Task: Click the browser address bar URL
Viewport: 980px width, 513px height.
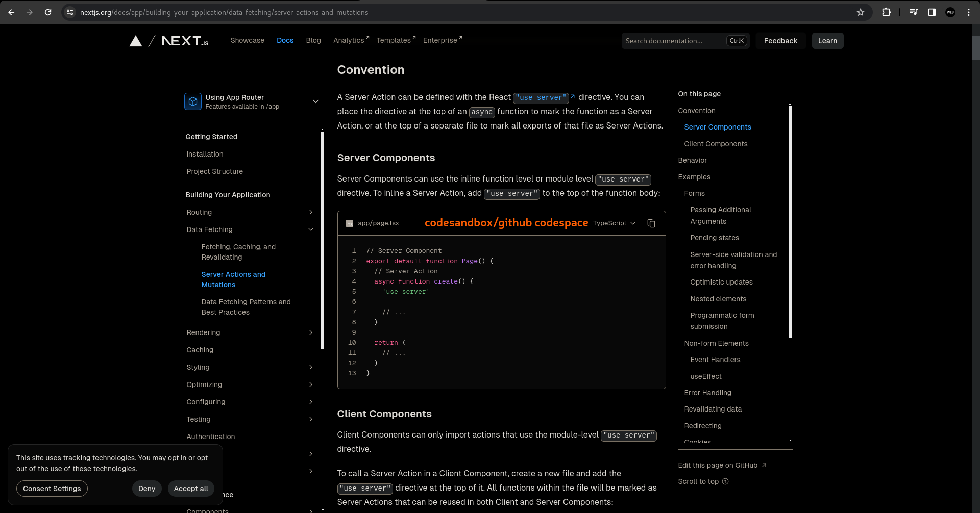Action: tap(224, 12)
